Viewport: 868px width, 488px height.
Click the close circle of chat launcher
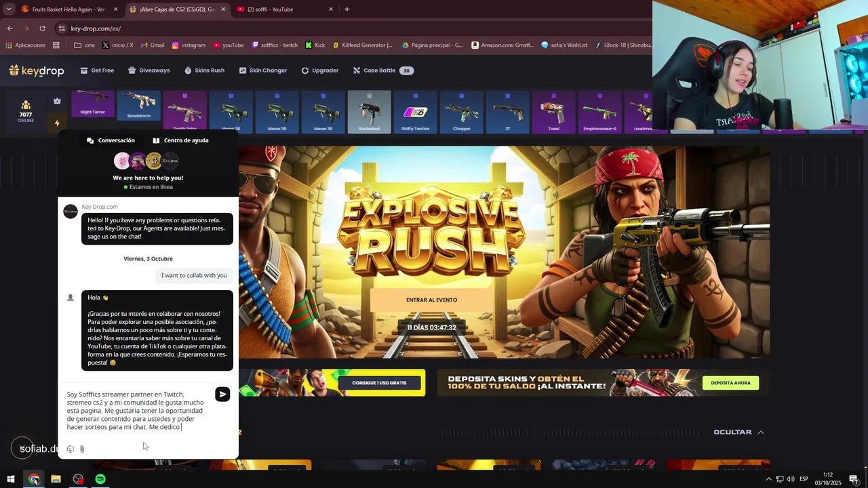(22, 448)
